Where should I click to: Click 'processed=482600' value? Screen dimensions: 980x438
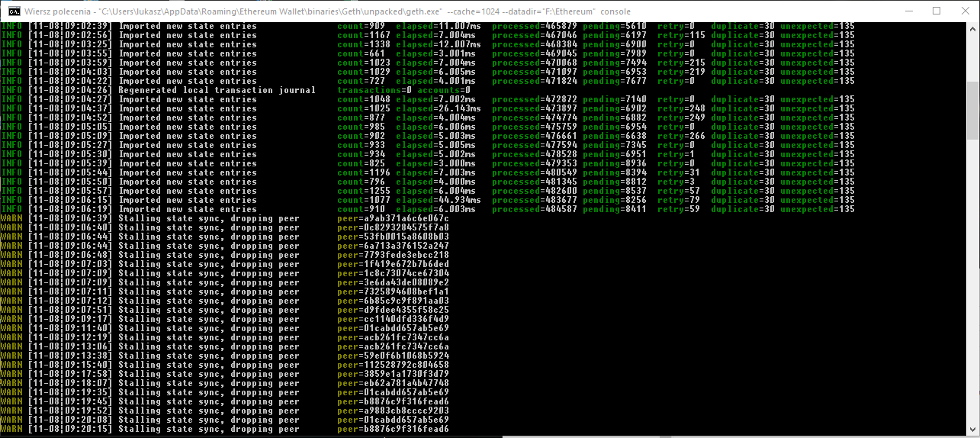535,191
